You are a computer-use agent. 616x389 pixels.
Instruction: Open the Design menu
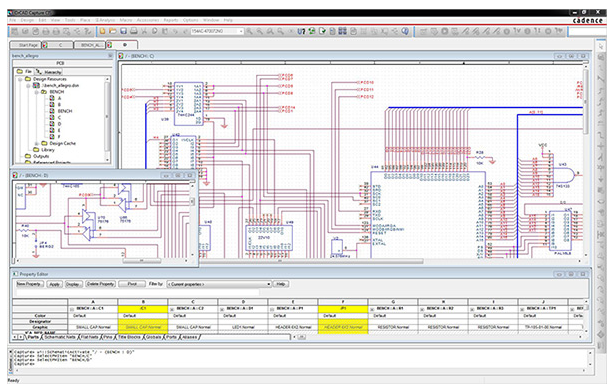28,20
